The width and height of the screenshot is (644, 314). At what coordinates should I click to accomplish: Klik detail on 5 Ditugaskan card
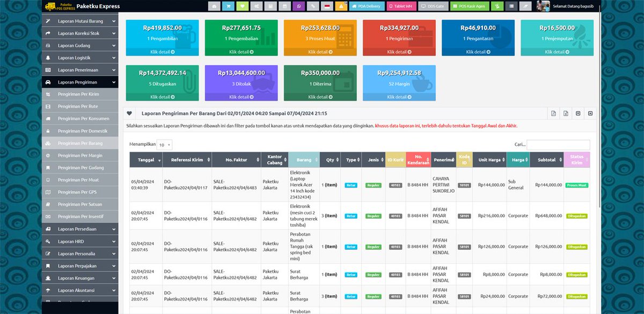click(163, 98)
